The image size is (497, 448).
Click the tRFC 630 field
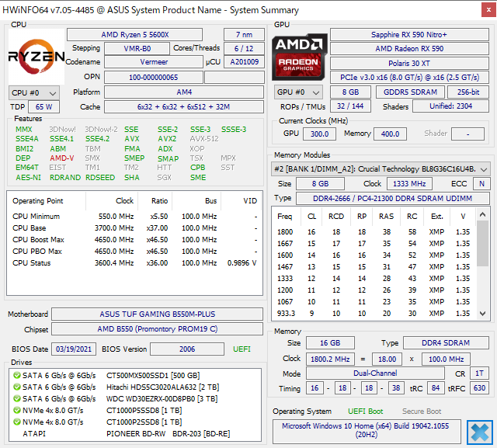[479, 387]
